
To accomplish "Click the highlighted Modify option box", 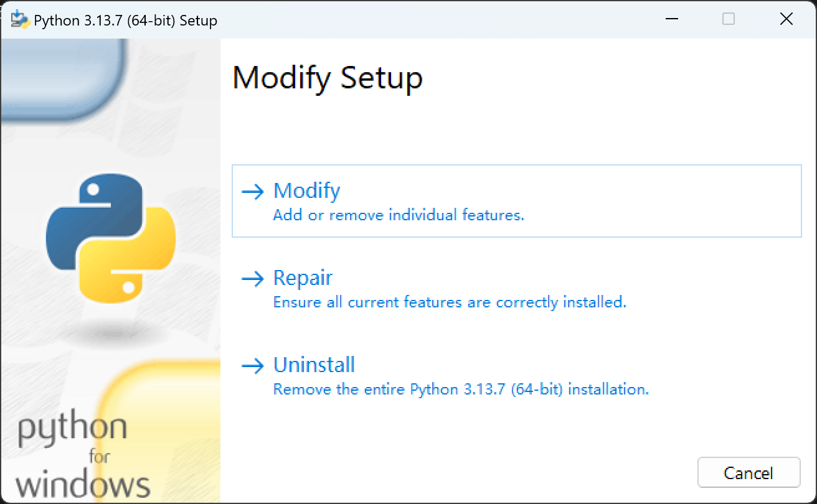I will [516, 201].
